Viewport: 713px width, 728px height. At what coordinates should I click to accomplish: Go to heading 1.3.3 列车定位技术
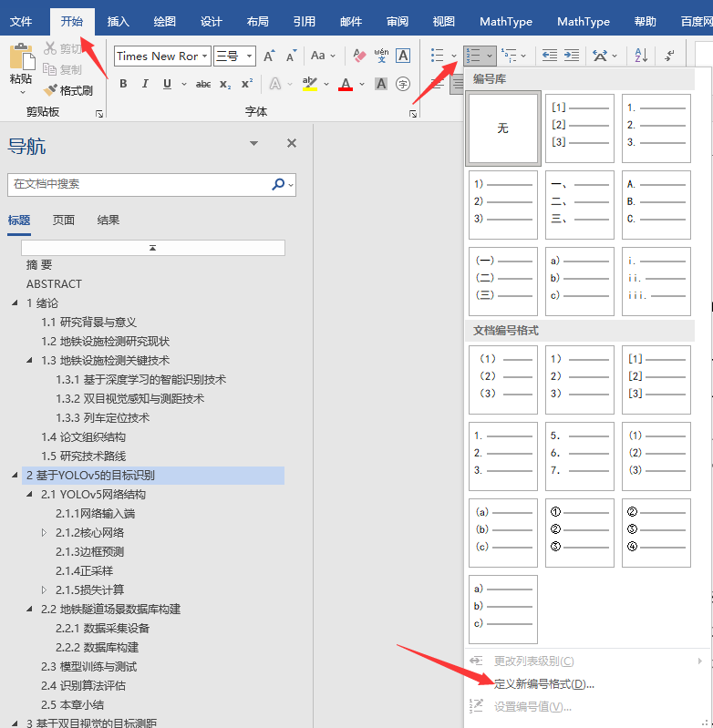tap(103, 418)
